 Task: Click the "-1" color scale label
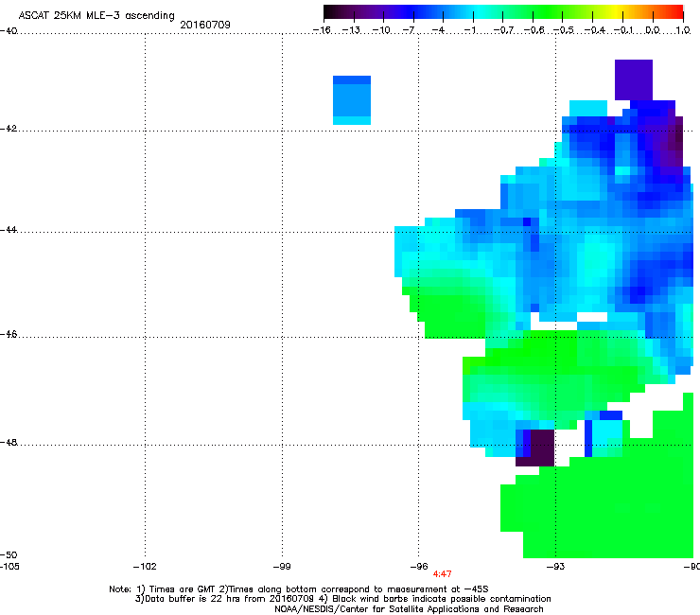pos(469,30)
